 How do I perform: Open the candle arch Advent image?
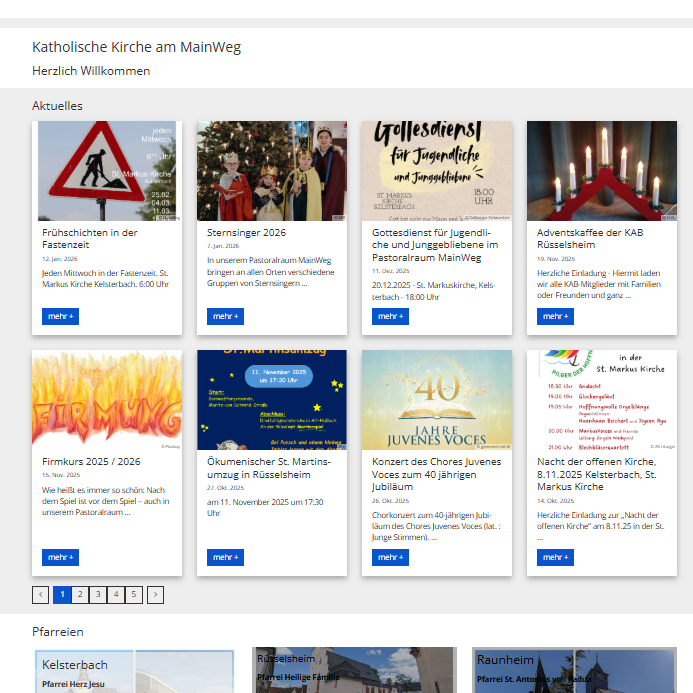pos(602,171)
